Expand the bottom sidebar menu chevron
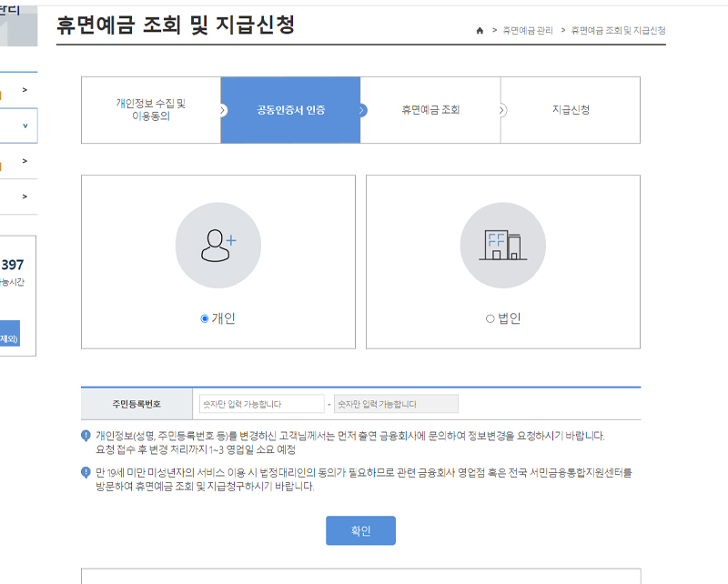 [x=25, y=195]
